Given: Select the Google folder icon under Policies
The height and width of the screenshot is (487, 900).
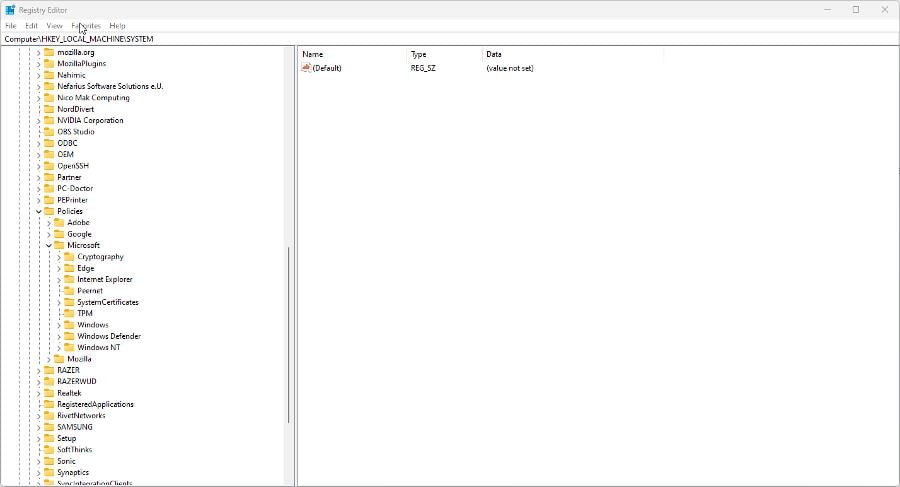Looking at the screenshot, I should click(x=59, y=234).
